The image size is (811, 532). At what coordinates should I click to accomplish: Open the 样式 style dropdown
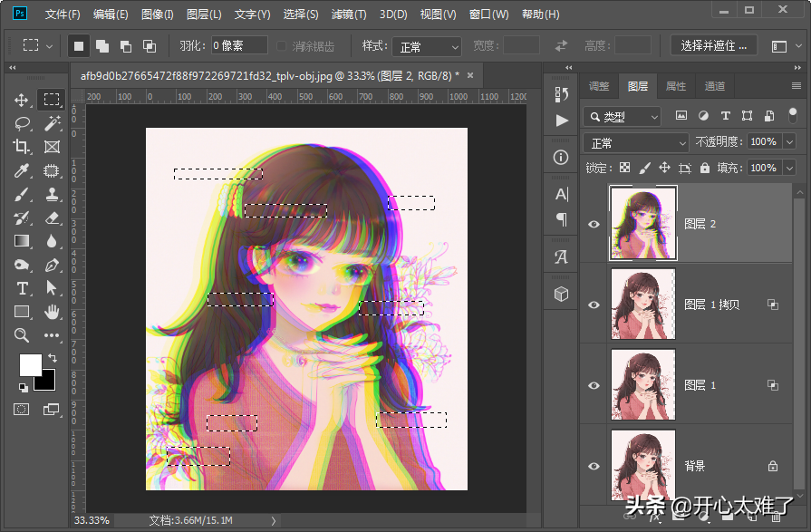[x=430, y=46]
